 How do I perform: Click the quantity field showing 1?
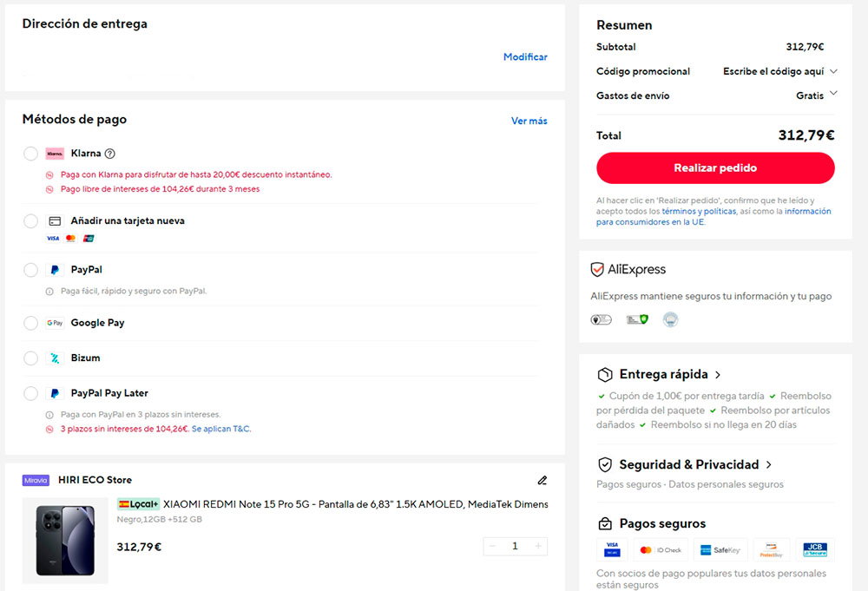[515, 546]
